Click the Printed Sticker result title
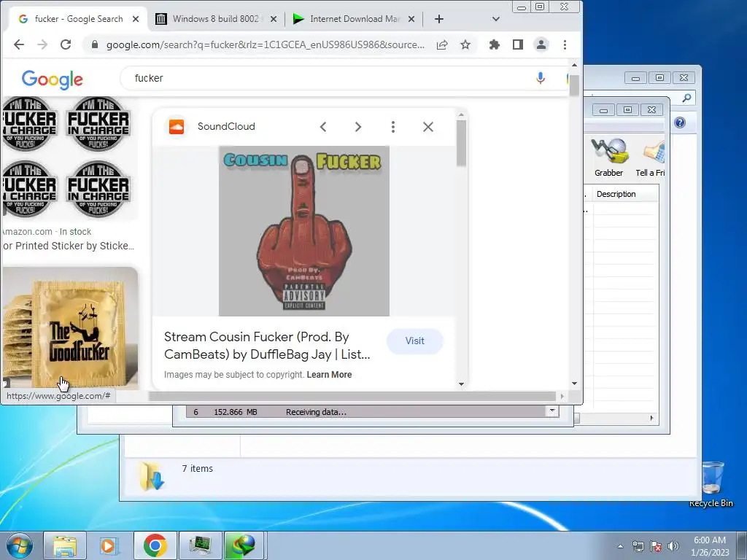The height and width of the screenshot is (560, 747). pos(68,246)
